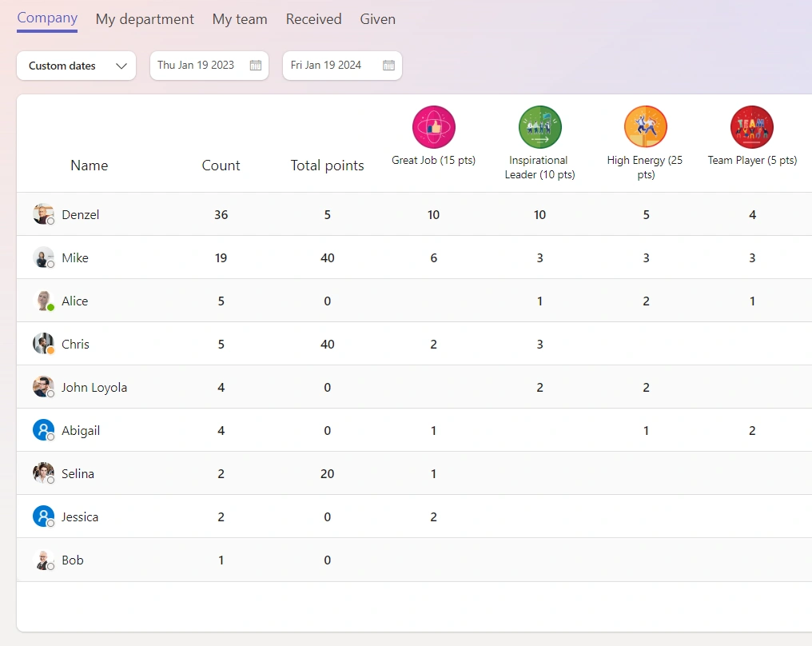Select the name Abigail
812x646 pixels.
pos(81,430)
